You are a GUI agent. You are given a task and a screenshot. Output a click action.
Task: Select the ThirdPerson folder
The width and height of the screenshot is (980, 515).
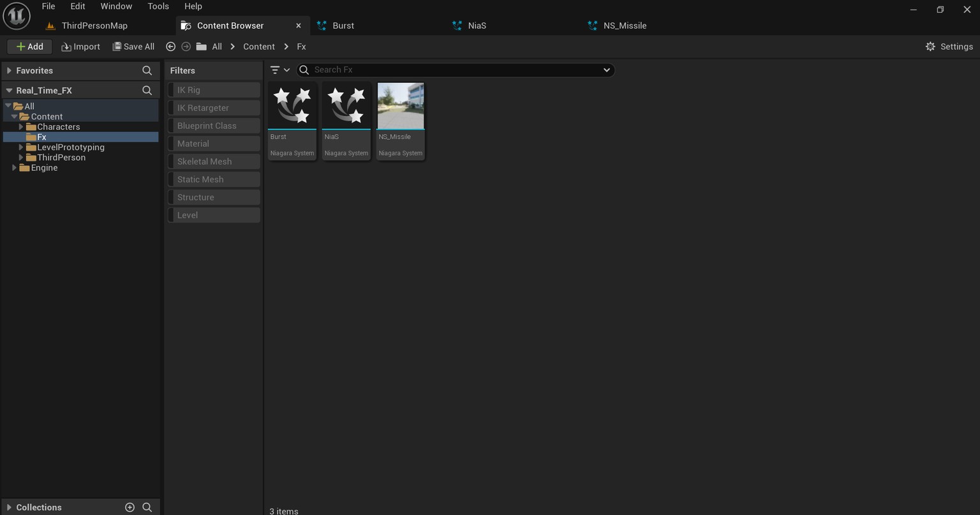(x=61, y=157)
